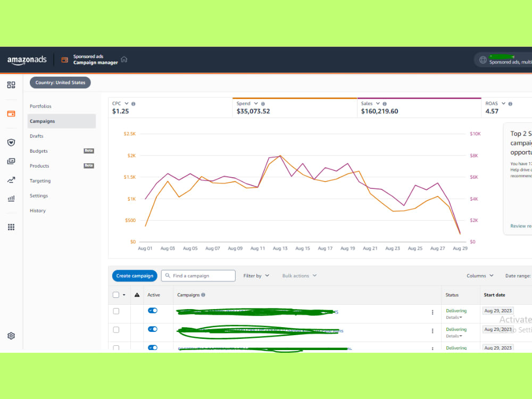The height and width of the screenshot is (399, 532).
Task: Open Products in the side menu
Action: (x=39, y=166)
